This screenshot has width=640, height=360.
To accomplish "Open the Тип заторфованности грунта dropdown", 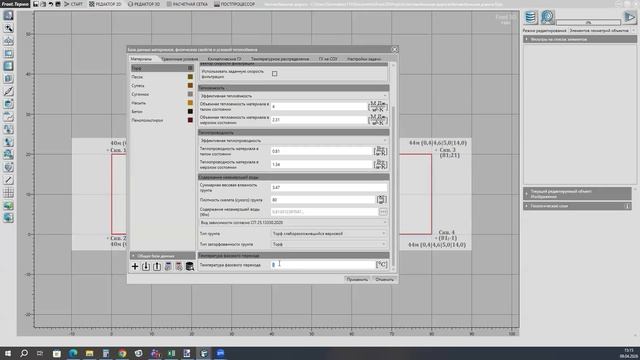I will (329, 244).
